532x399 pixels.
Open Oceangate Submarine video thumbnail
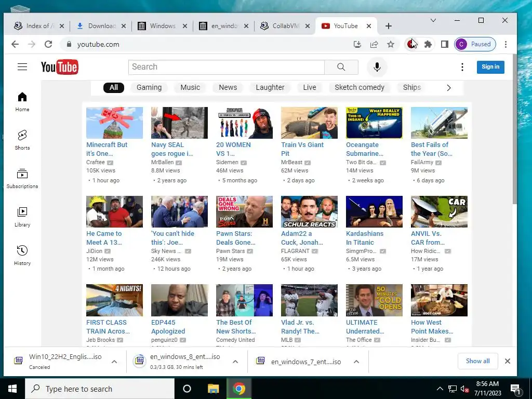(x=374, y=123)
